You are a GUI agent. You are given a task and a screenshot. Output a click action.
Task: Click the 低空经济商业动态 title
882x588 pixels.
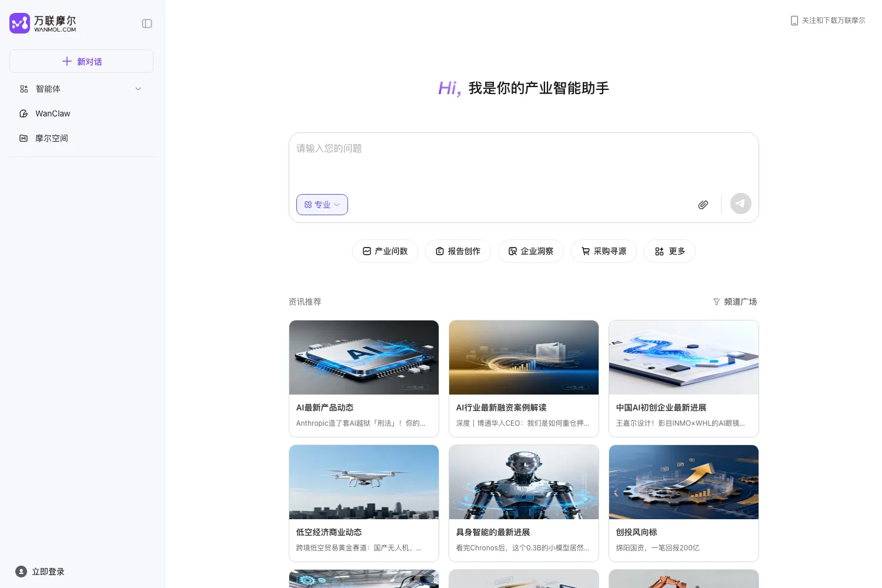pyautogui.click(x=329, y=532)
